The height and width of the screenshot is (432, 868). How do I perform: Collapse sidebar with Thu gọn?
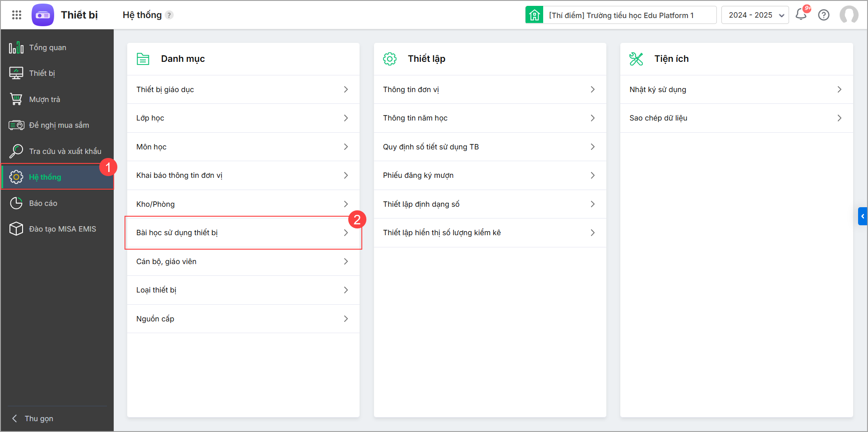coord(38,418)
